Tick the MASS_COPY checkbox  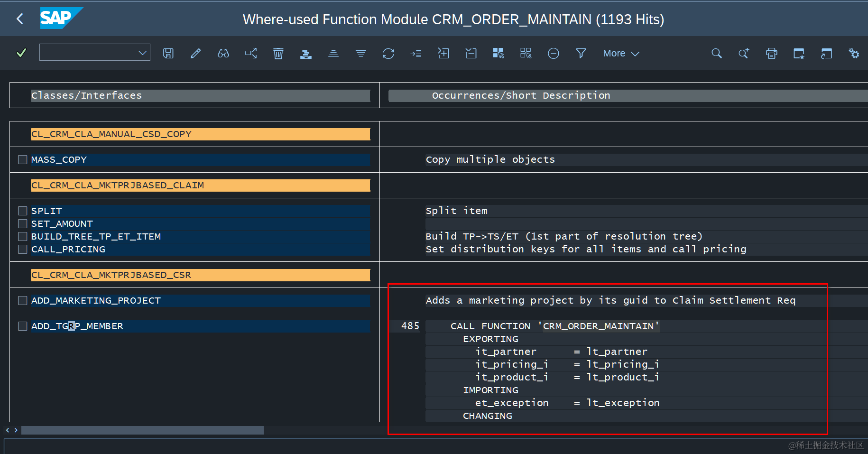point(22,159)
